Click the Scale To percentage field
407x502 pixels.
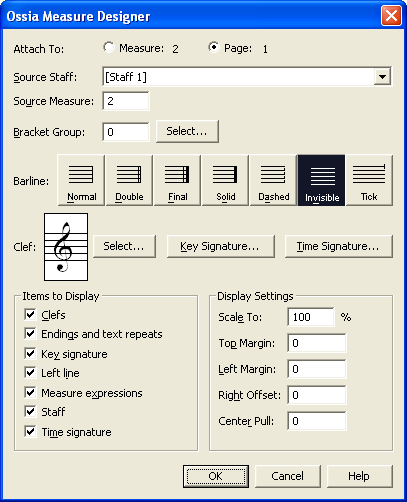point(311,317)
